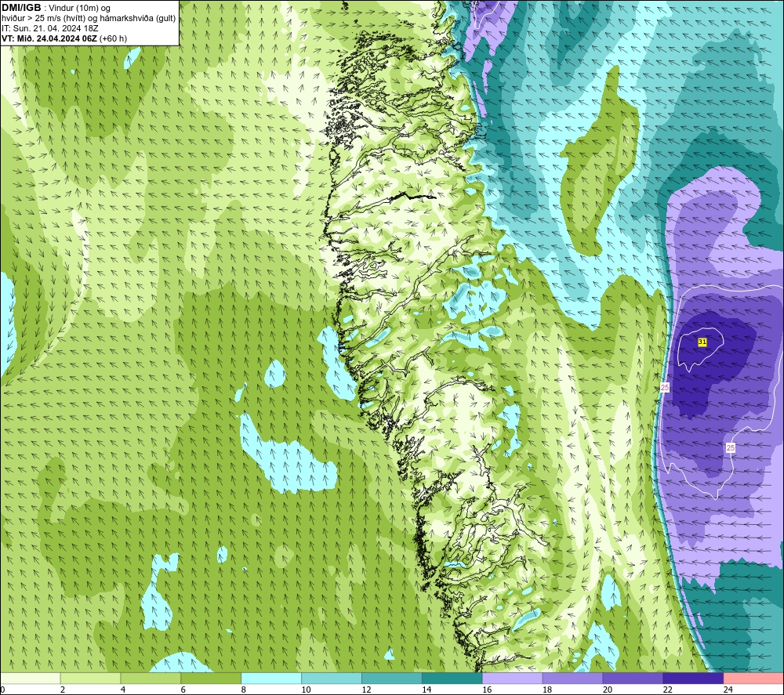Click the pale cream 0–2 m/s legend swatch
Screen dimensions: 784x695
(31, 679)
